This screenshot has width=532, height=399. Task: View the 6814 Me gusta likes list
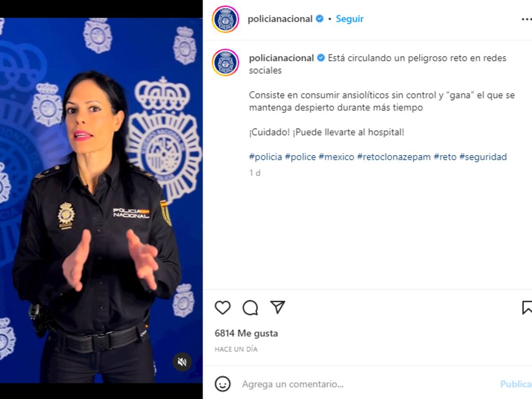(x=246, y=333)
